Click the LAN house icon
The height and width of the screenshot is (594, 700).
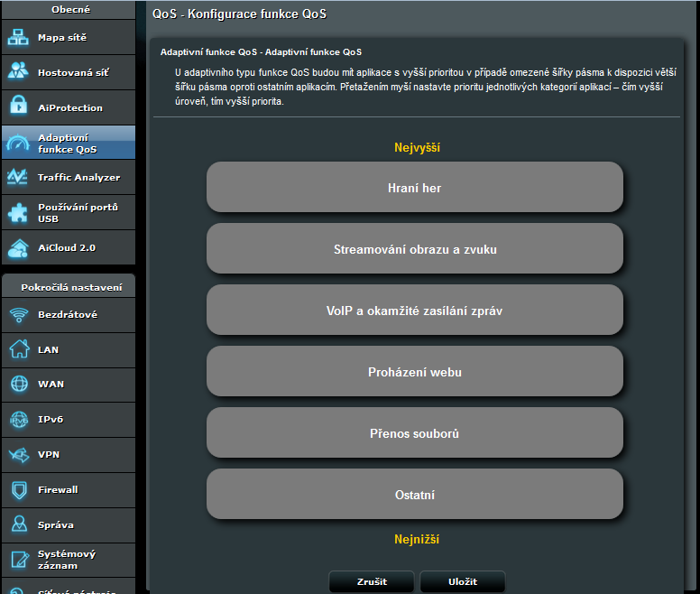[19, 349]
